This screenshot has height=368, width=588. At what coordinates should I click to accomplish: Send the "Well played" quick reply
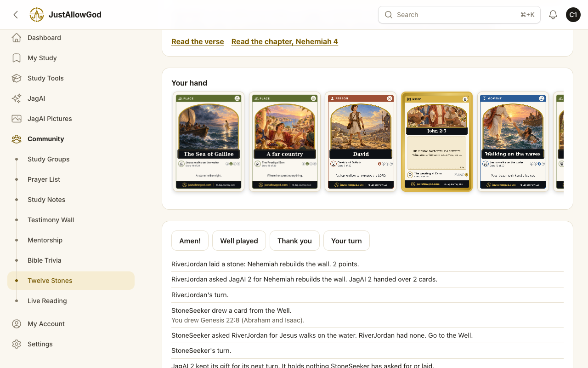click(239, 241)
